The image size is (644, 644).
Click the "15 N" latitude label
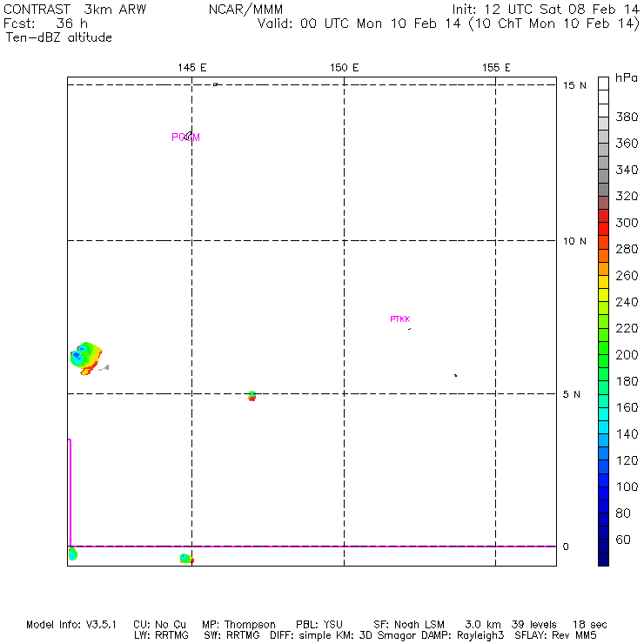click(x=574, y=85)
